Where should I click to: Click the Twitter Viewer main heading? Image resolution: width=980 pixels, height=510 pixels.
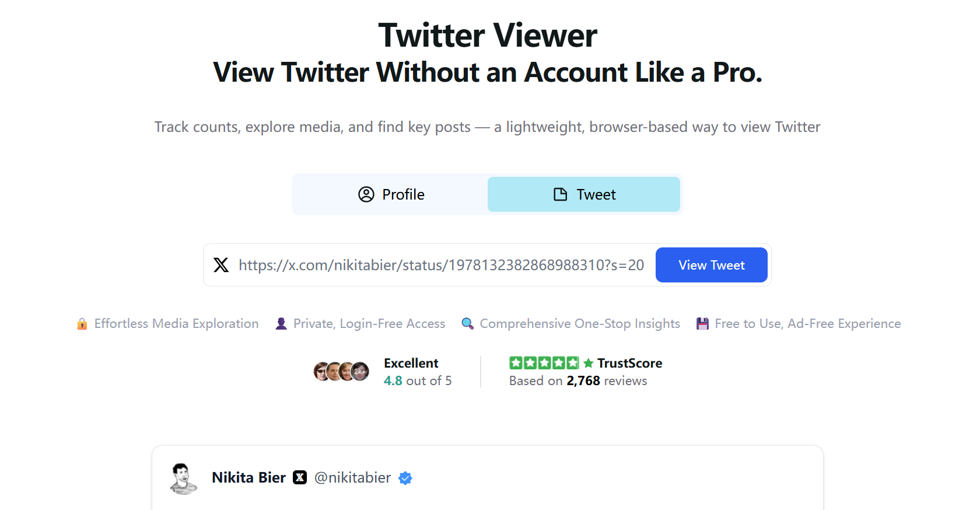[x=488, y=35]
